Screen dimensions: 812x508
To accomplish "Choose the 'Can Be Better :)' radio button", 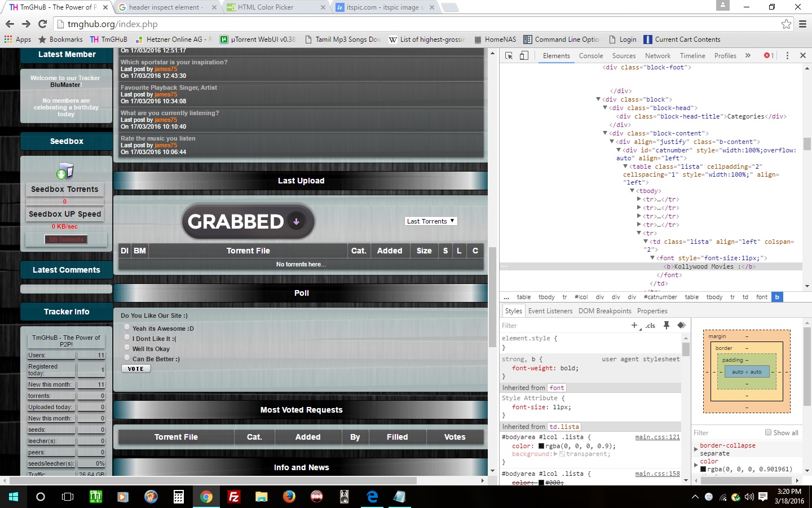I will tap(127, 358).
